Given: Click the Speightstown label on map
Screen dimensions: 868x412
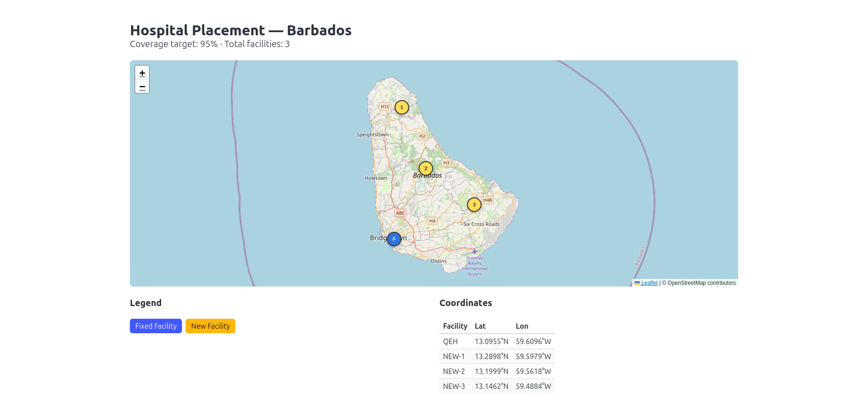Looking at the screenshot, I should [x=372, y=134].
